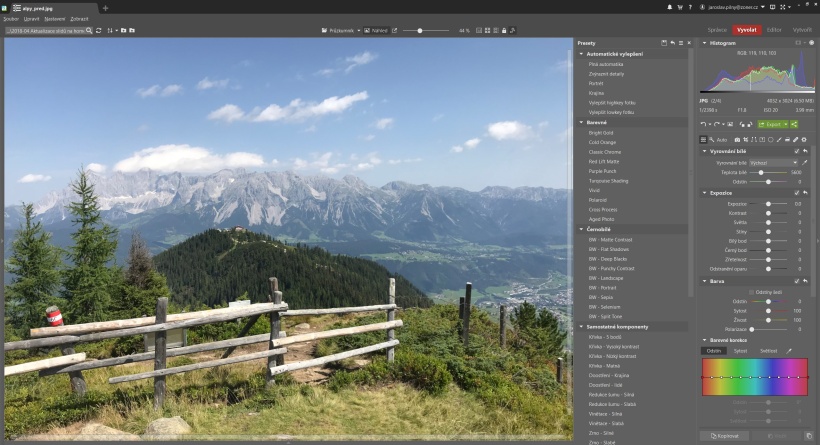Image resolution: width=820 pixels, height=445 pixels.
Task: Click the refresh icon next to path field
Action: [x=98, y=30]
